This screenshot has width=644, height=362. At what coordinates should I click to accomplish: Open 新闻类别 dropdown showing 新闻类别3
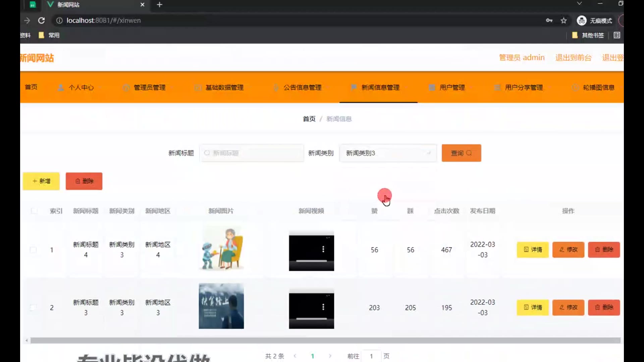[388, 153]
